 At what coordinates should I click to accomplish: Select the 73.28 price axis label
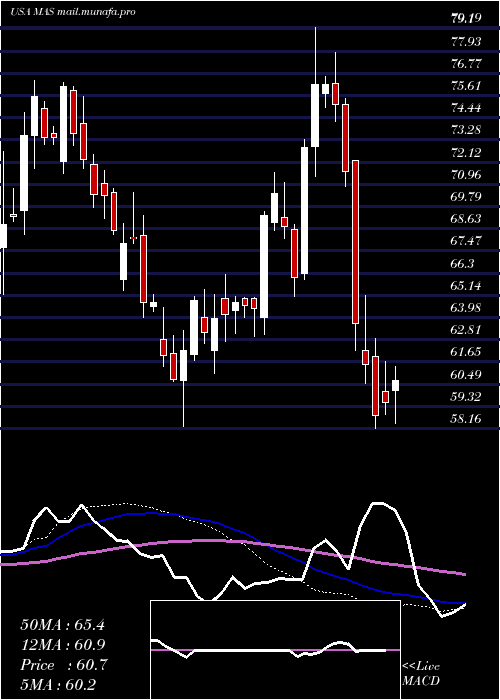pos(466,130)
